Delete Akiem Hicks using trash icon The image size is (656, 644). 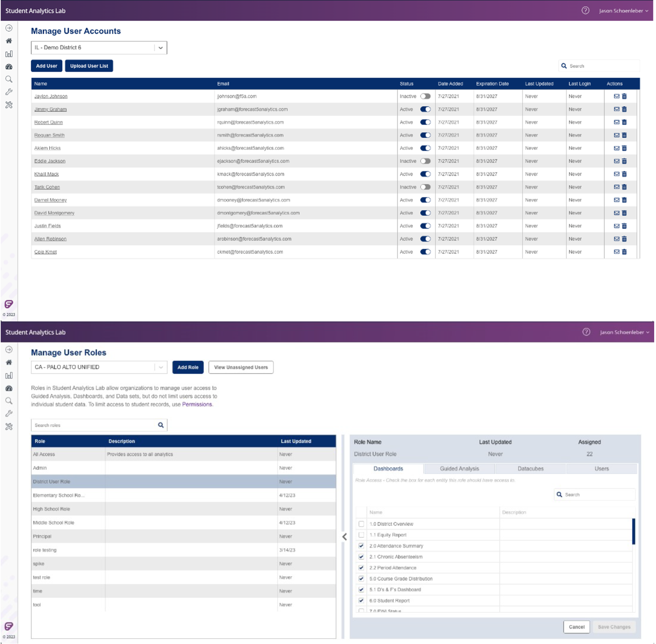click(x=624, y=148)
